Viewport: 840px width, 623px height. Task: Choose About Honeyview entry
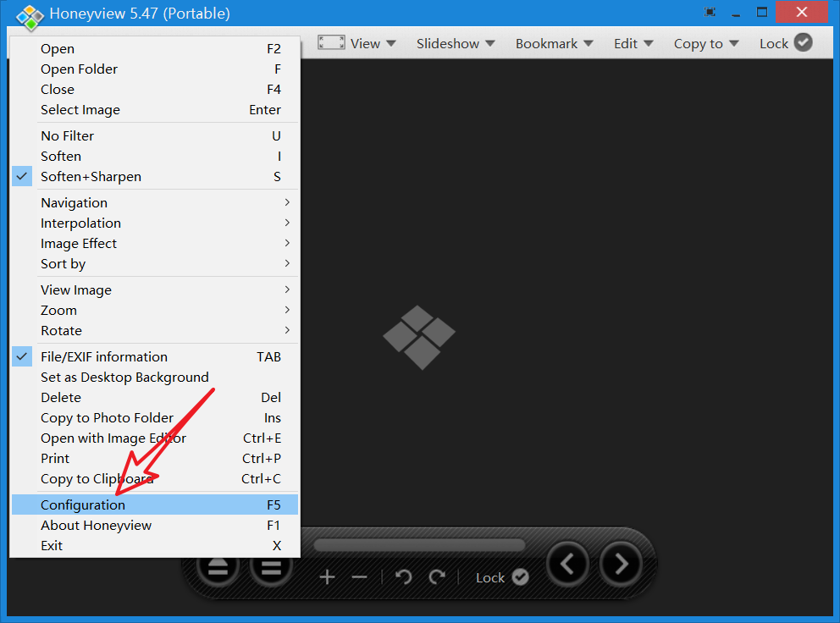click(x=155, y=526)
